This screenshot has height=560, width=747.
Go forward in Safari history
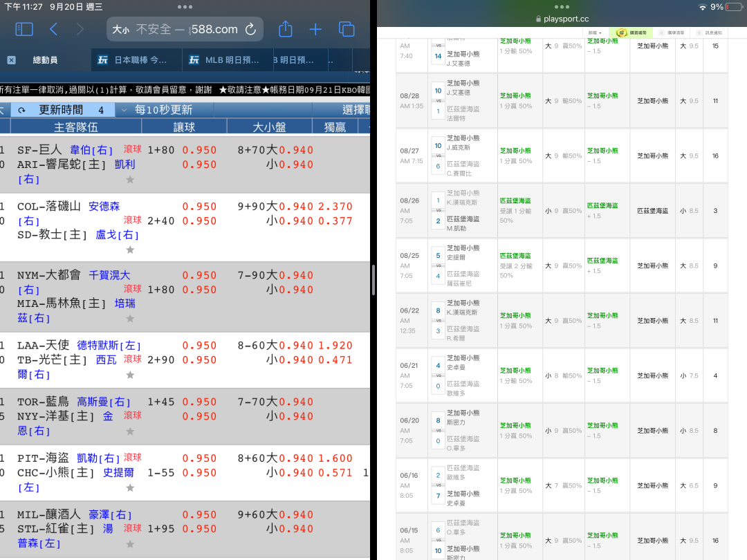point(80,30)
